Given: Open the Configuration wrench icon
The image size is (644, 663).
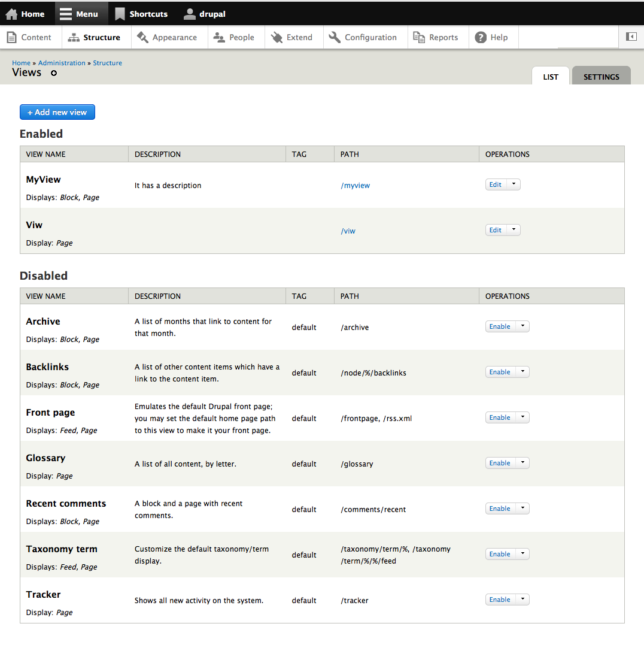Looking at the screenshot, I should click(333, 37).
